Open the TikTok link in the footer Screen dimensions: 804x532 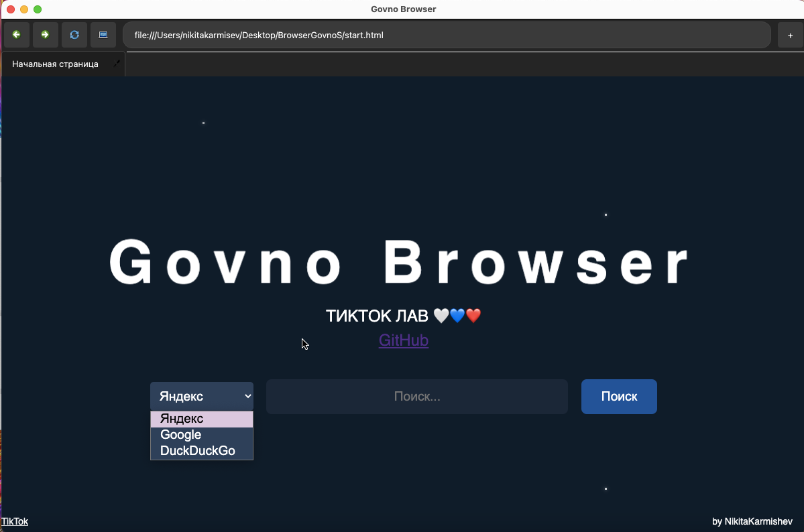coord(14,521)
